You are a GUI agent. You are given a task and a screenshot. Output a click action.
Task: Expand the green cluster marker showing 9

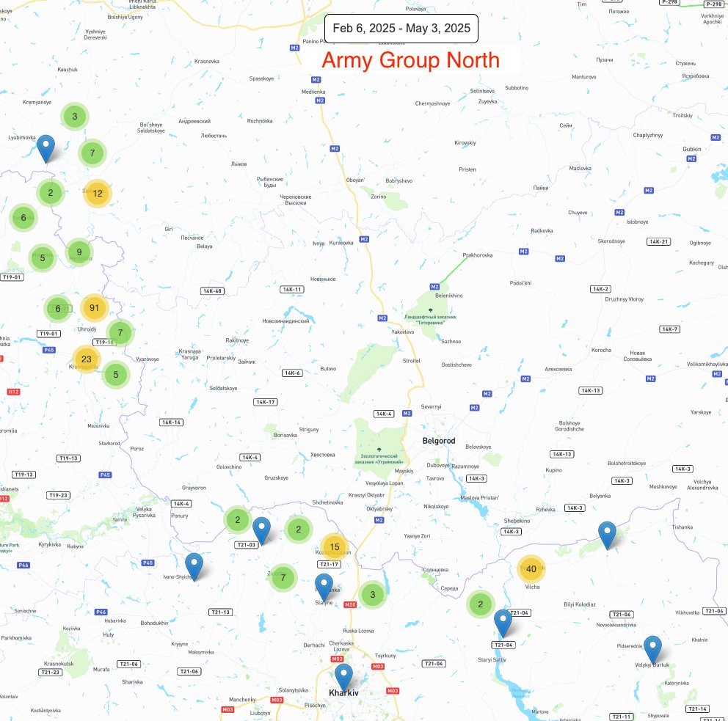click(79, 252)
